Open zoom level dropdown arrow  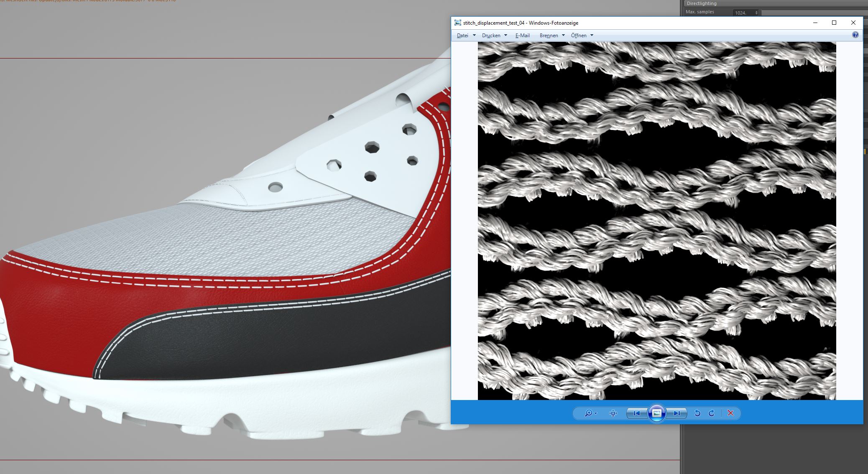(x=596, y=413)
